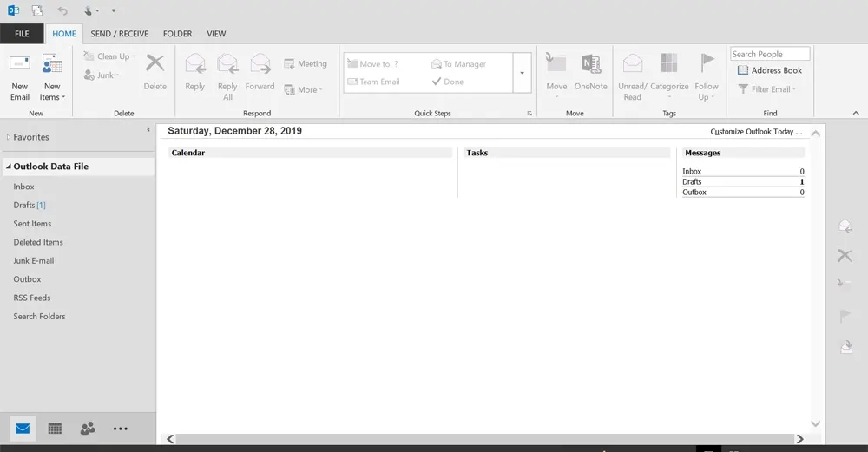Open the Address Book

click(770, 70)
